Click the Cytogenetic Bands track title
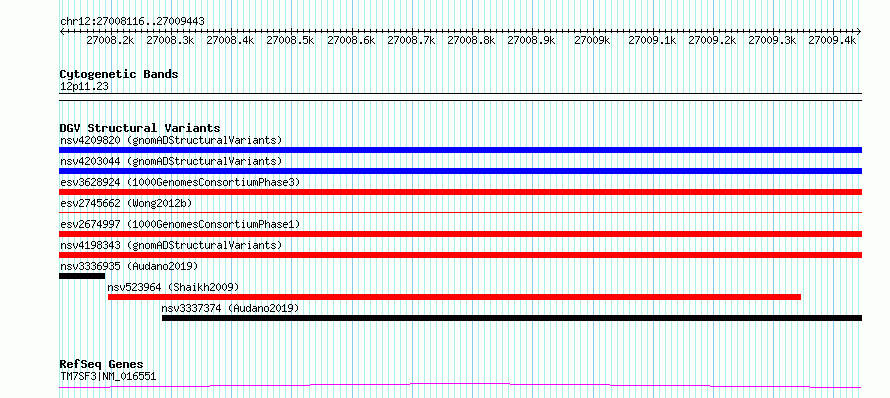This screenshot has width=890, height=398. (119, 74)
